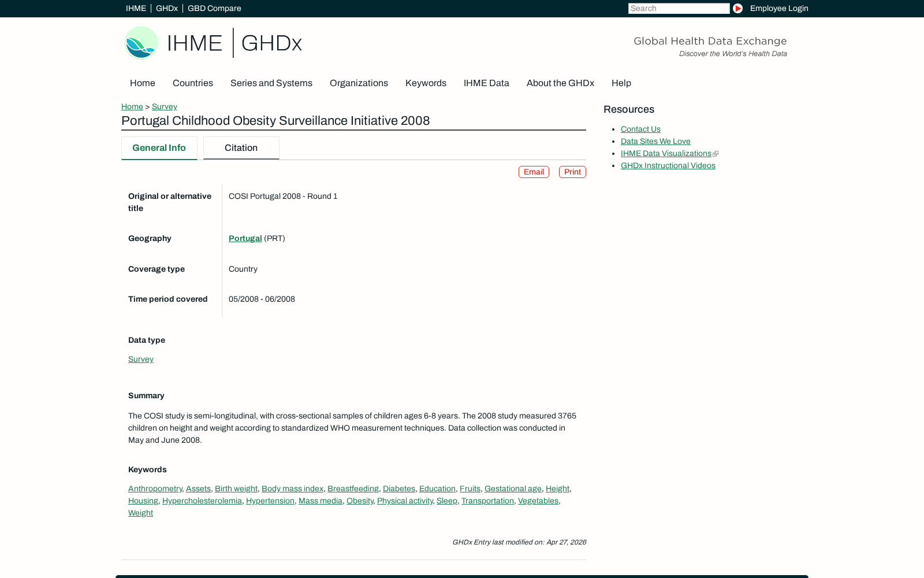Click '05/2008 - 06/2008' time period value
The width and height of the screenshot is (924, 578).
click(x=262, y=299)
